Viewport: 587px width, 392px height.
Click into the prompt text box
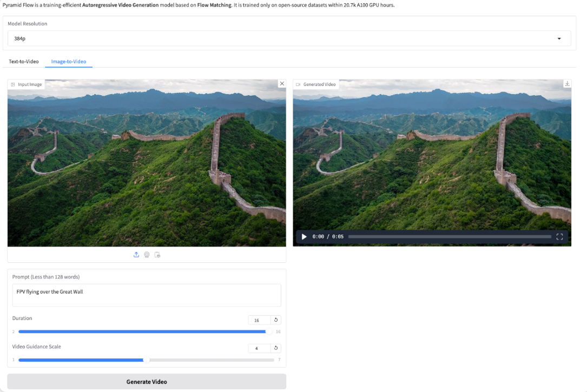click(x=147, y=295)
